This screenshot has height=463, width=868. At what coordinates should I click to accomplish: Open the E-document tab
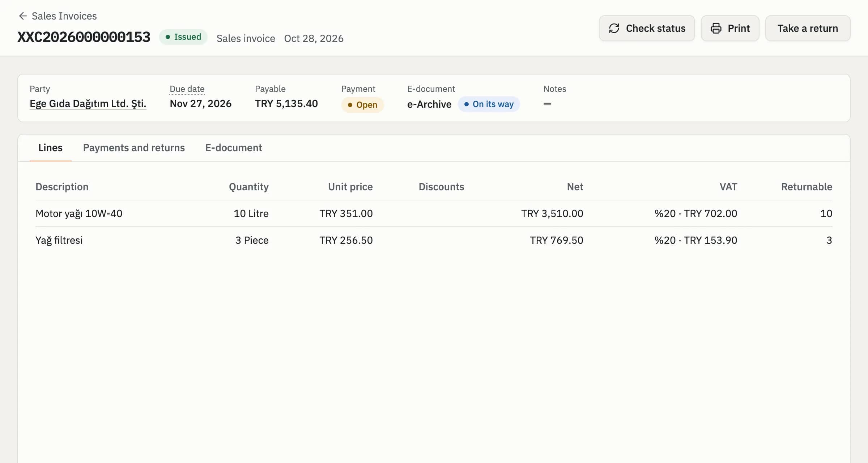coord(234,148)
